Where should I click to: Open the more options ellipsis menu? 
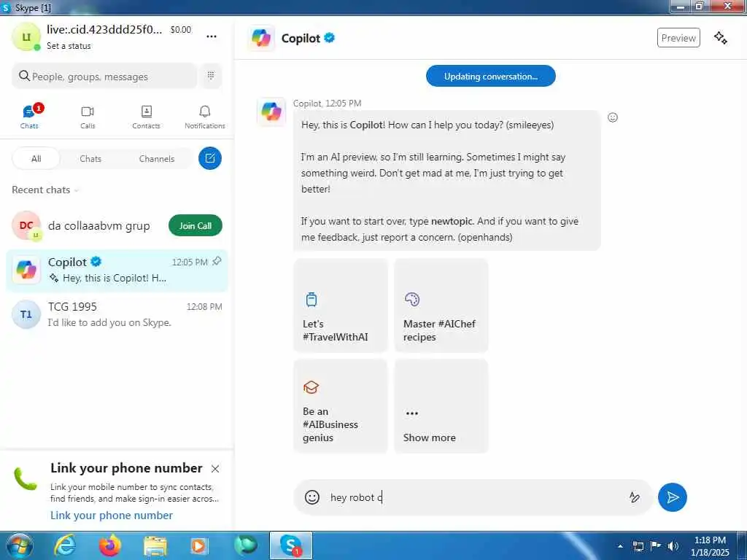(x=212, y=36)
